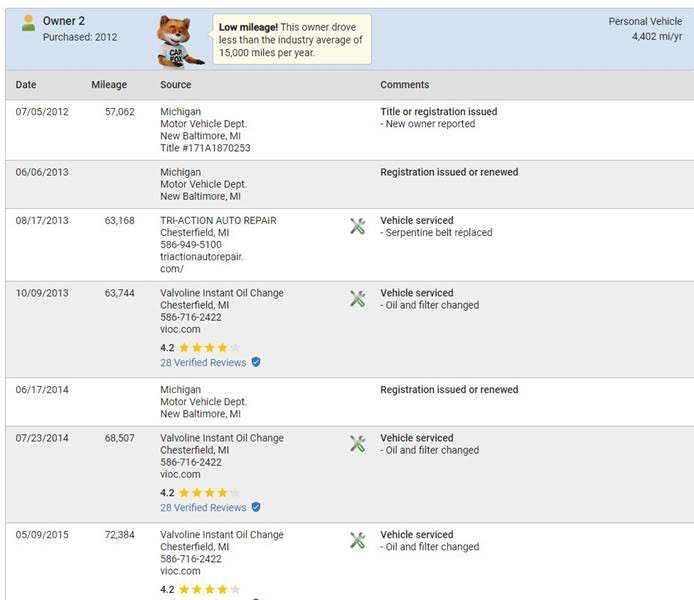Click the Personal Vehicle label
Image resolution: width=694 pixels, height=600 pixels.
pos(645,21)
